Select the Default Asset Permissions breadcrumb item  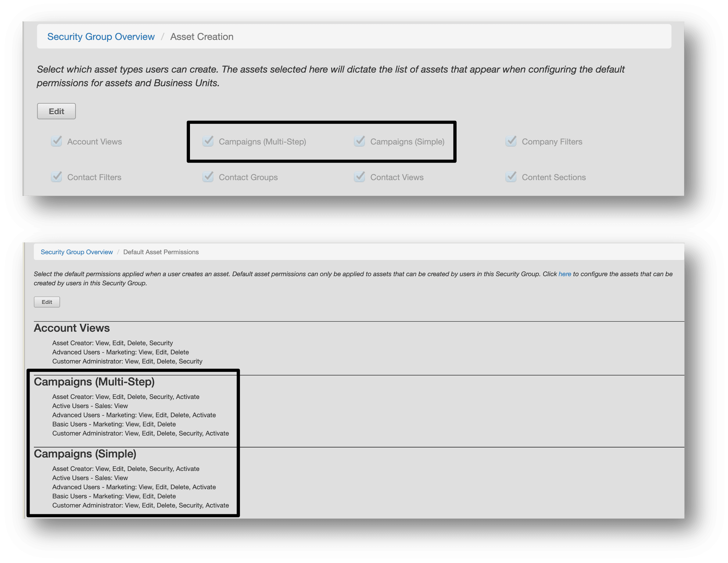(161, 252)
